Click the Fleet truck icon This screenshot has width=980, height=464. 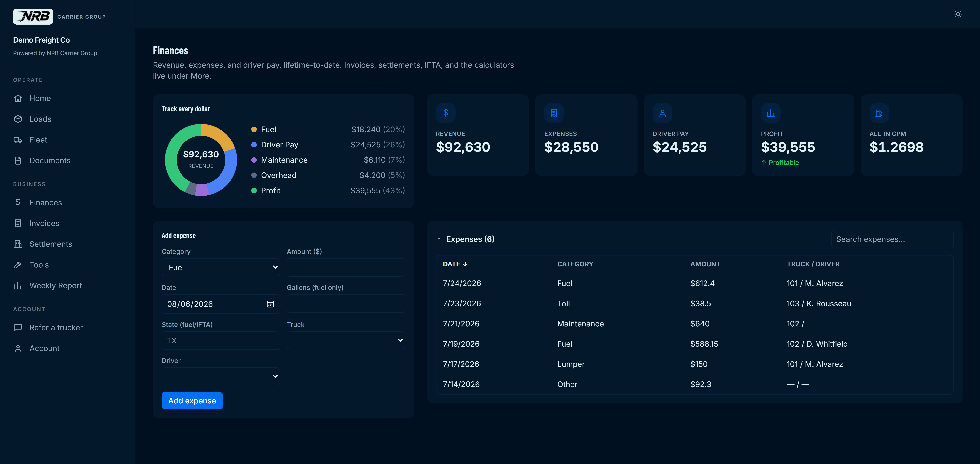[x=18, y=140]
